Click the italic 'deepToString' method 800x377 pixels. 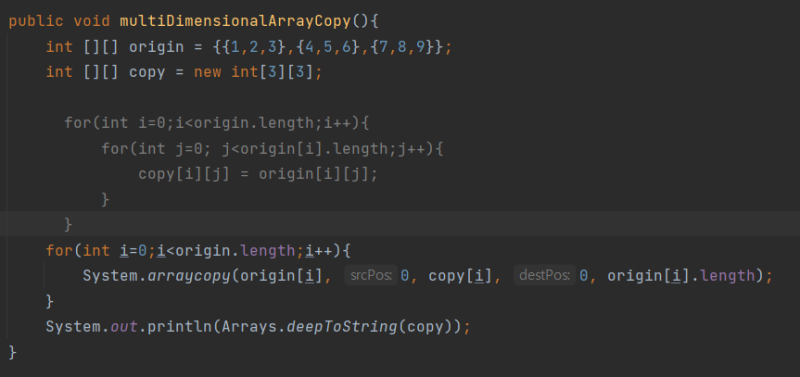[342, 327]
